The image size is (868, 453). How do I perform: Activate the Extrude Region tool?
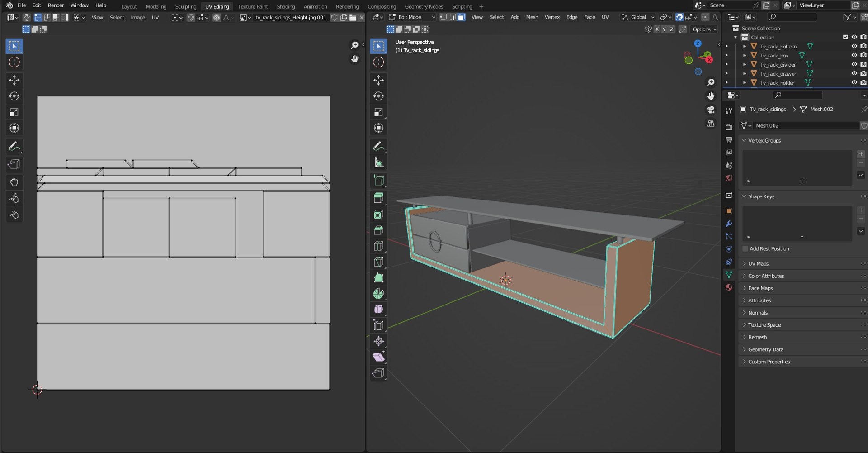(x=378, y=198)
